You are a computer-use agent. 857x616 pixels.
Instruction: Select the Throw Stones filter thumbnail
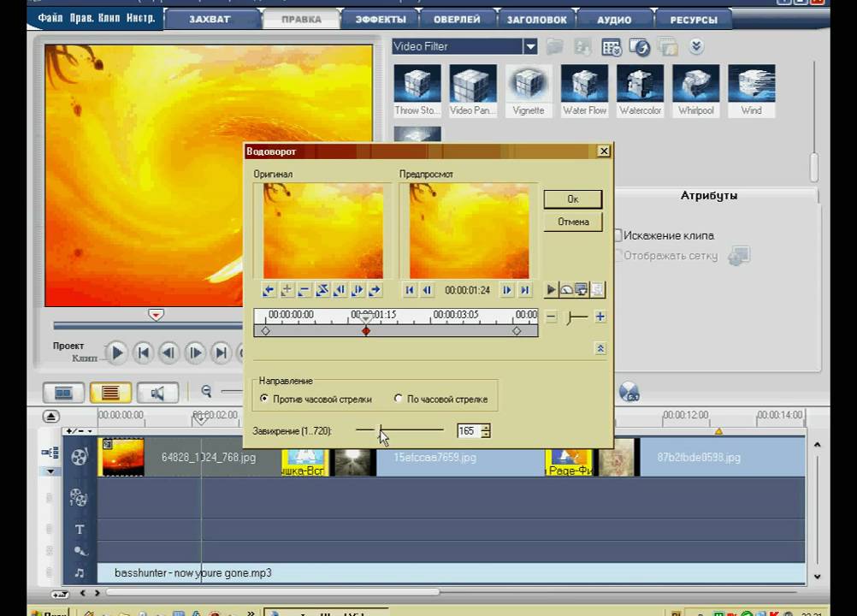[x=417, y=90]
